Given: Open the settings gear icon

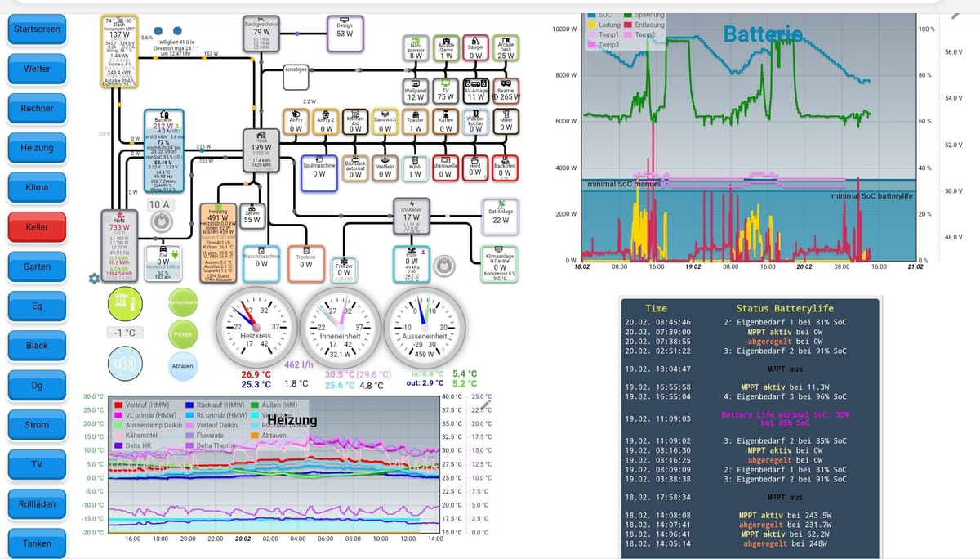Looking at the screenshot, I should [95, 278].
